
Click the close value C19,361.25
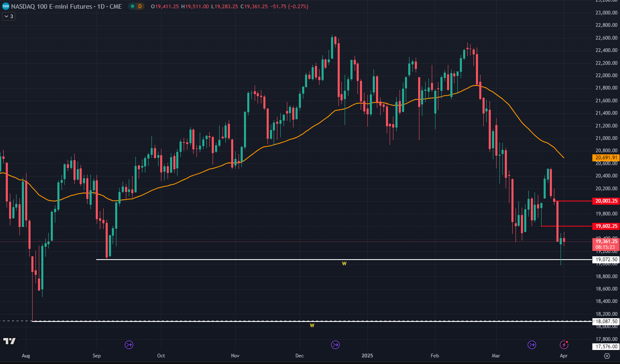point(254,7)
